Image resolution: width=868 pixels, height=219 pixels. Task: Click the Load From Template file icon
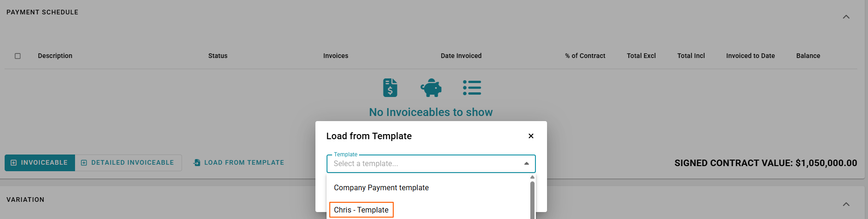tap(197, 163)
